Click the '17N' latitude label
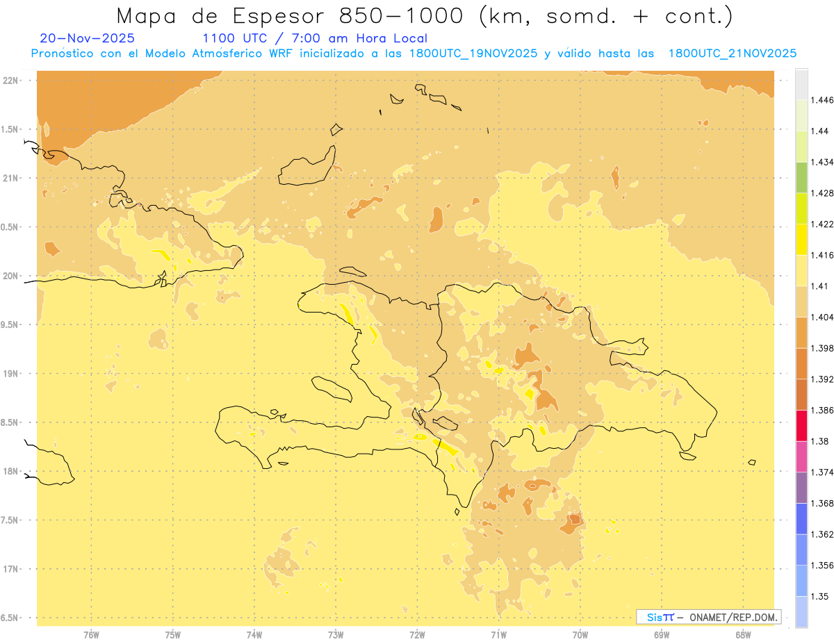Screen dimensions: 834x644 point(10,569)
